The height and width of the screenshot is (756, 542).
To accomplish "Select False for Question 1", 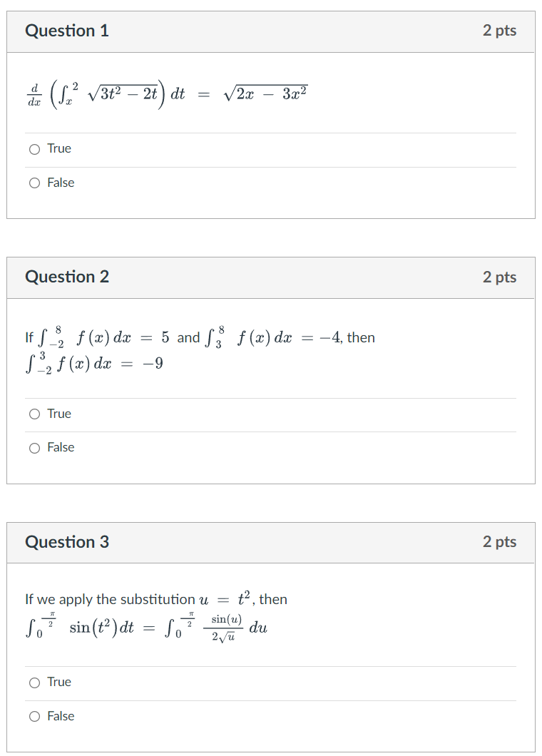I will click(34, 183).
